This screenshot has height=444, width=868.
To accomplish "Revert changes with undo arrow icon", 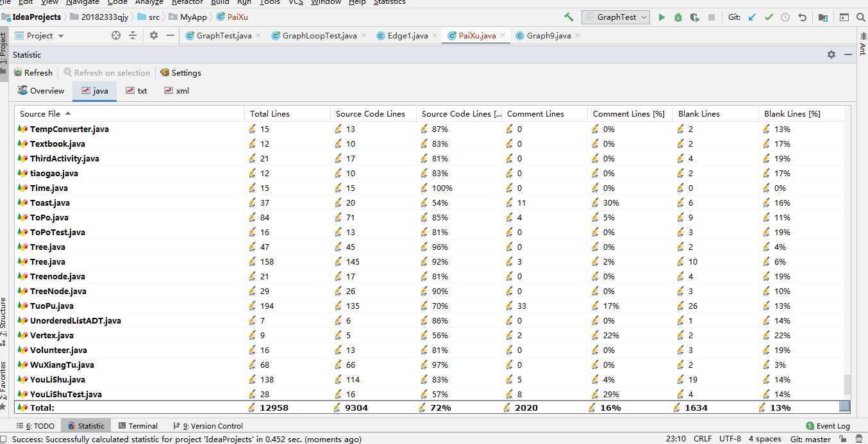I will point(802,17).
